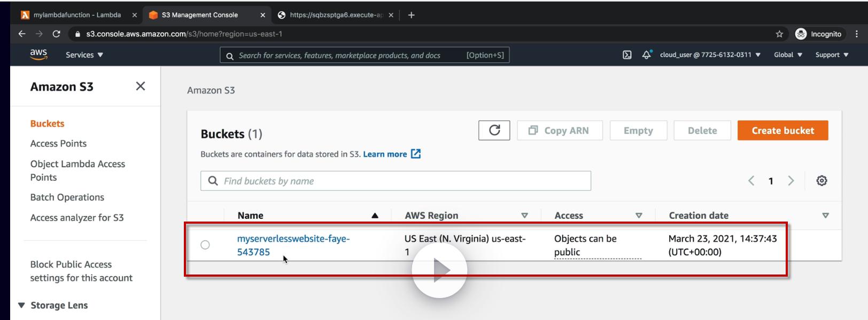Bookmark this page with star icon
This screenshot has height=320, width=868.
[x=779, y=34]
